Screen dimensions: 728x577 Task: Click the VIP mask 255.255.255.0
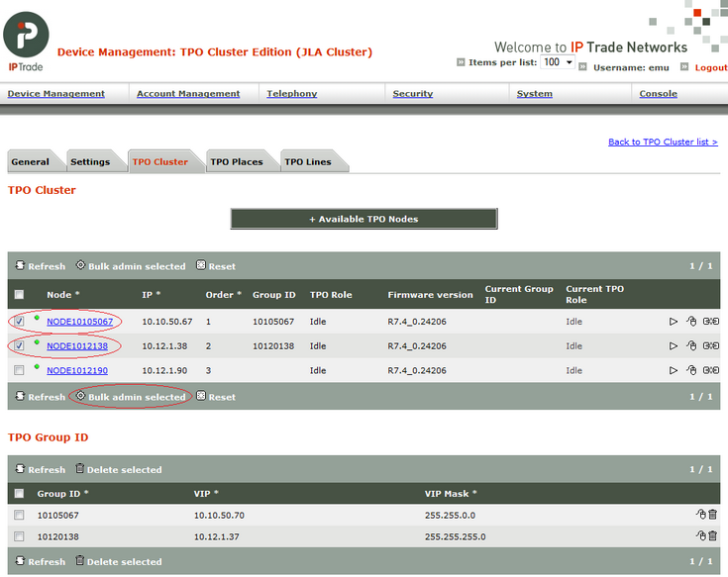(455, 536)
